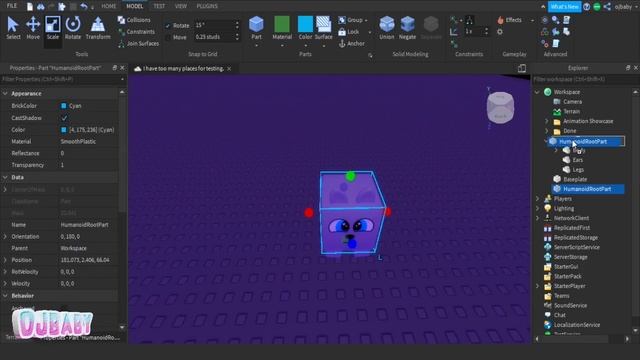The width and height of the screenshot is (640, 360).
Task: Click the blue scale handle on cube
Action: (x=352, y=244)
